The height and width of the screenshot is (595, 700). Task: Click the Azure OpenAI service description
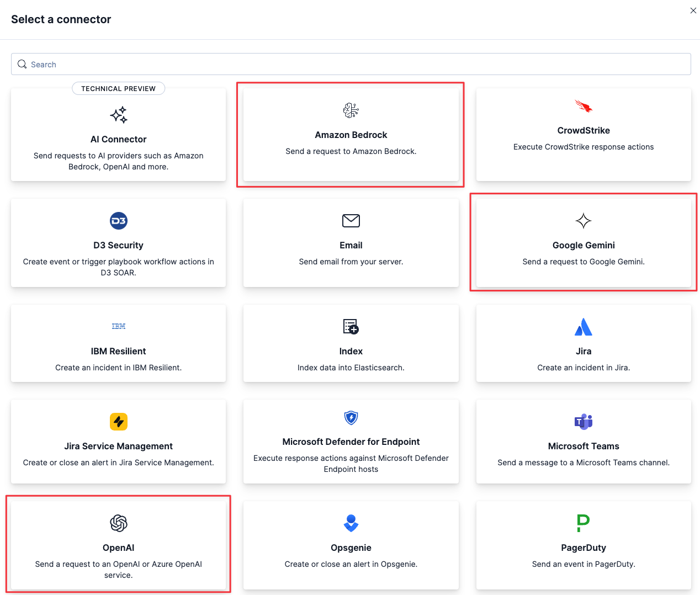tap(119, 570)
